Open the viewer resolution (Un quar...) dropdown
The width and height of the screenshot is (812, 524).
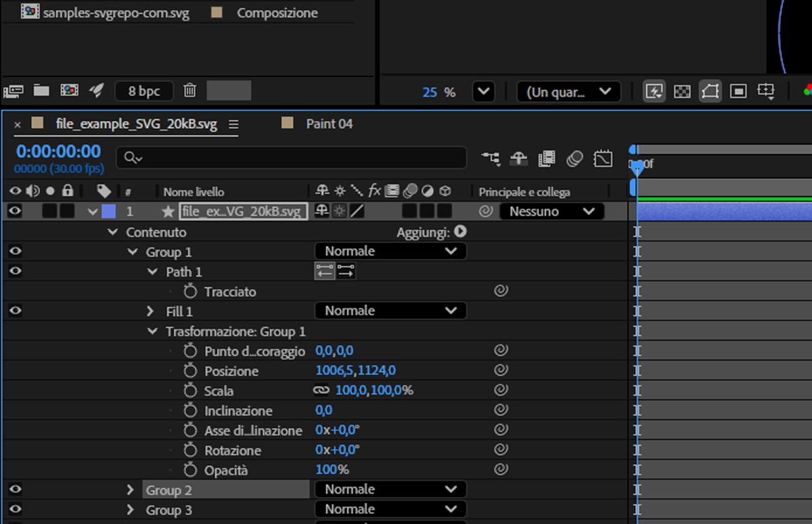click(x=568, y=91)
